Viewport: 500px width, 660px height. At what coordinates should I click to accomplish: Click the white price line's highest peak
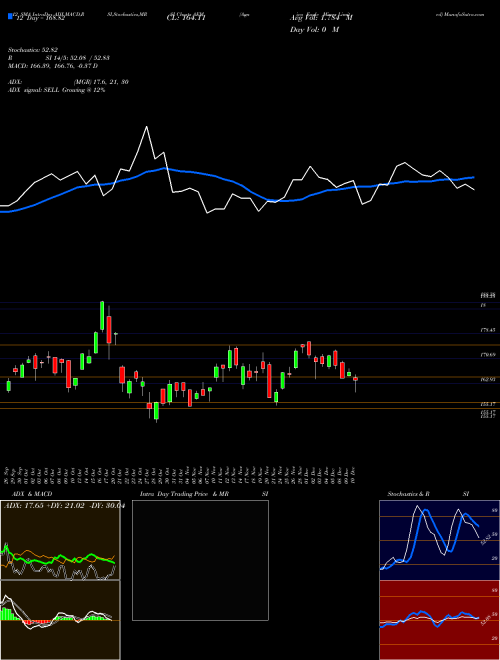[x=146, y=127]
